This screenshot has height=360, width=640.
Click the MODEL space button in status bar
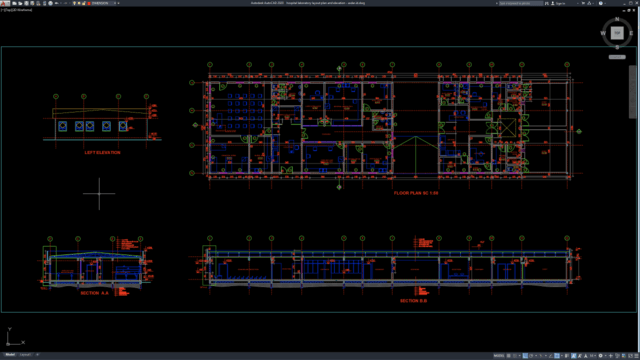[x=499, y=356]
